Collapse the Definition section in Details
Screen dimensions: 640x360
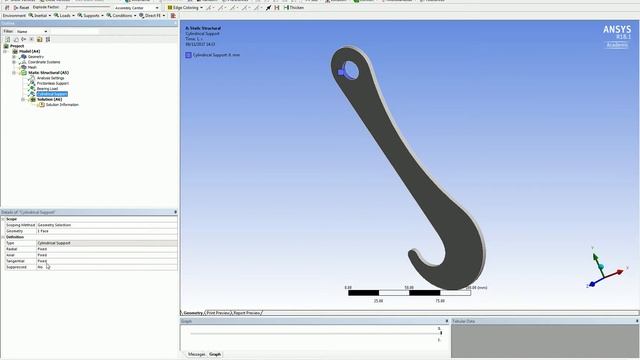[x=3, y=237]
